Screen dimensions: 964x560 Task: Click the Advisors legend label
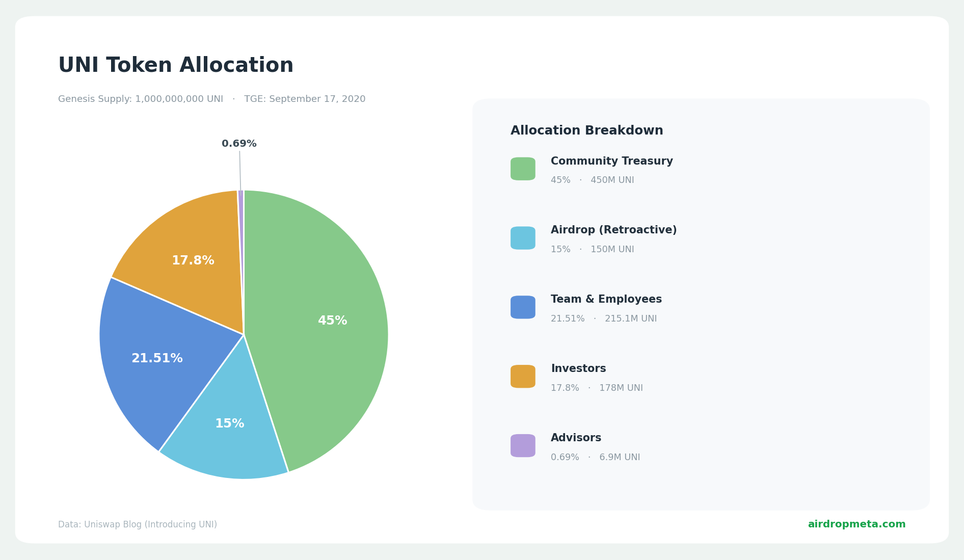[576, 438]
